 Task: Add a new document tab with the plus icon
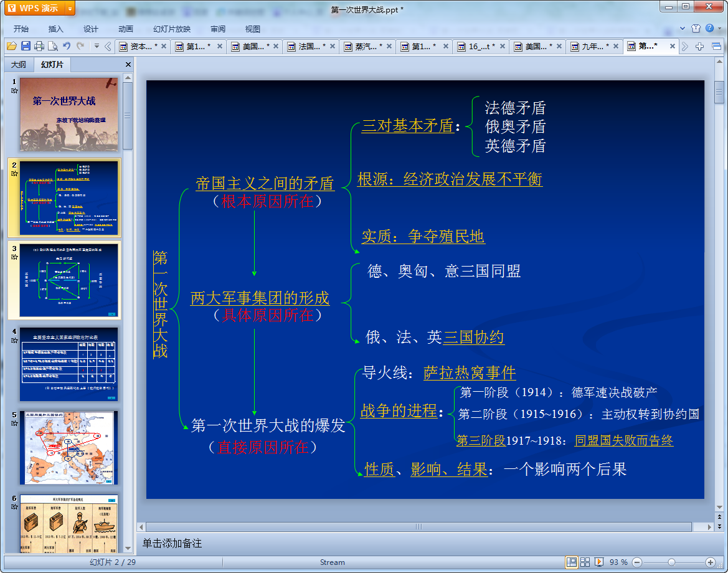coord(700,46)
